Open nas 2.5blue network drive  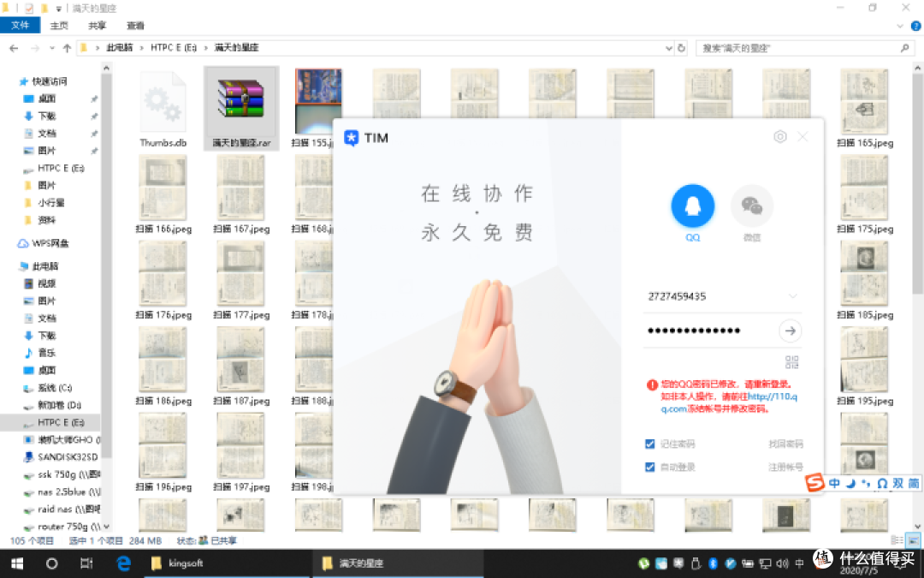coord(69,492)
